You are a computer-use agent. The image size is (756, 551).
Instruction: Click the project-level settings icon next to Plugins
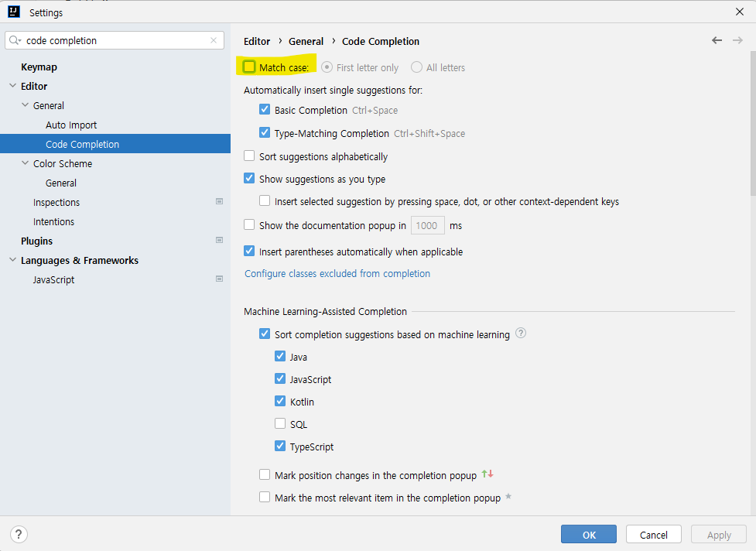pyautogui.click(x=220, y=240)
